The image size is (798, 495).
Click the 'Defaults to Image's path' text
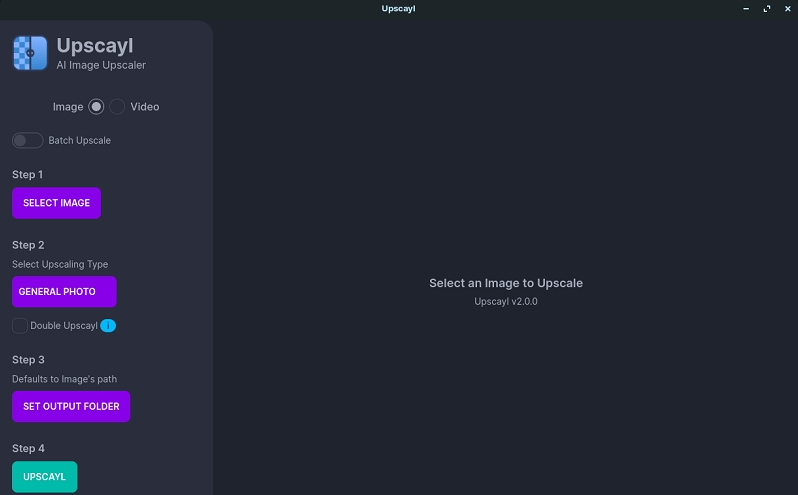pos(65,379)
